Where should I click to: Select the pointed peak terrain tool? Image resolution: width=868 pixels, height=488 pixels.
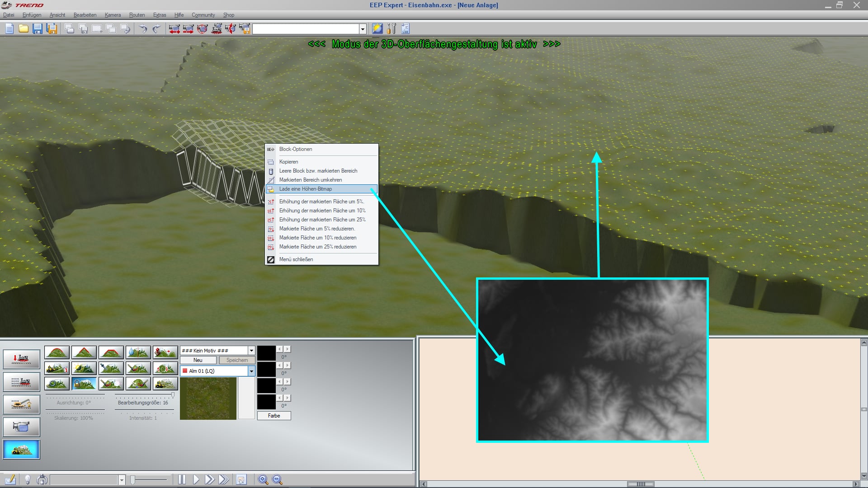point(84,352)
